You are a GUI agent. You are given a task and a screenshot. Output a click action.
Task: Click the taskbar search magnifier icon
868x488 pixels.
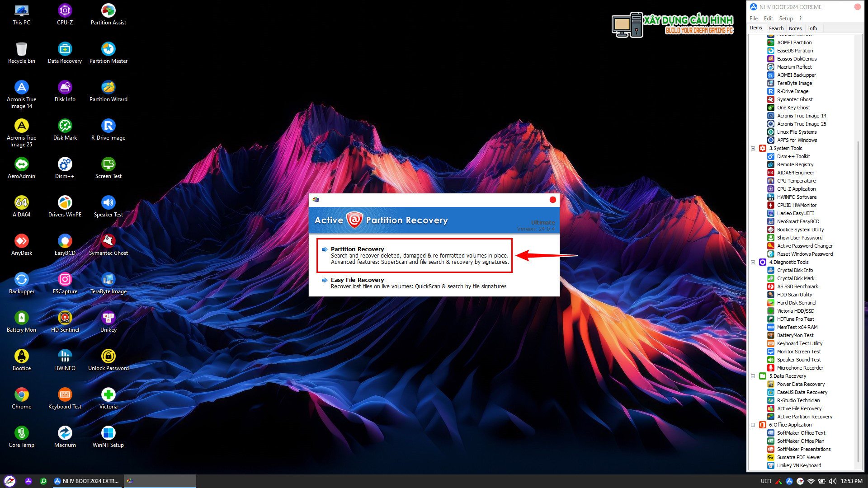[x=43, y=481]
